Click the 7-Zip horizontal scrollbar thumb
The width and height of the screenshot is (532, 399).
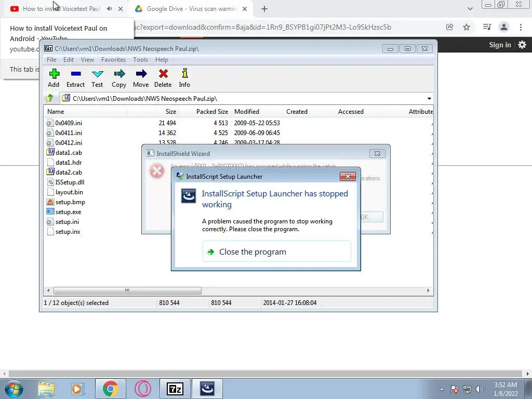[x=127, y=290]
